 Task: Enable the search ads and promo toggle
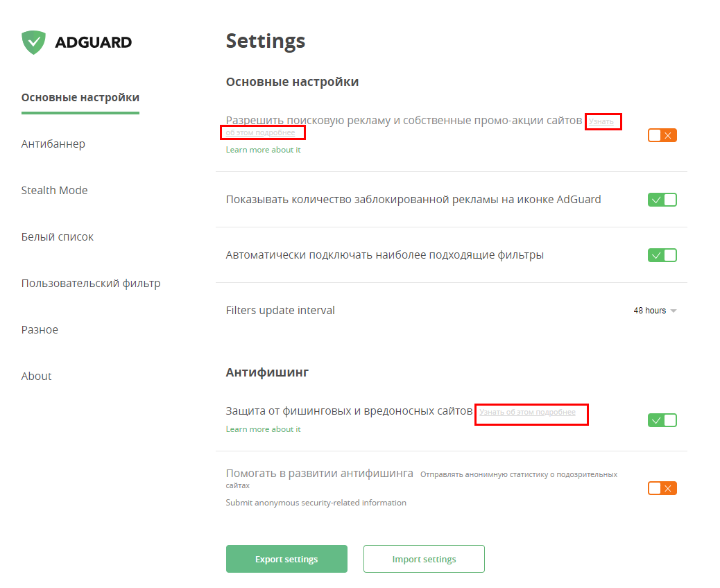point(662,135)
